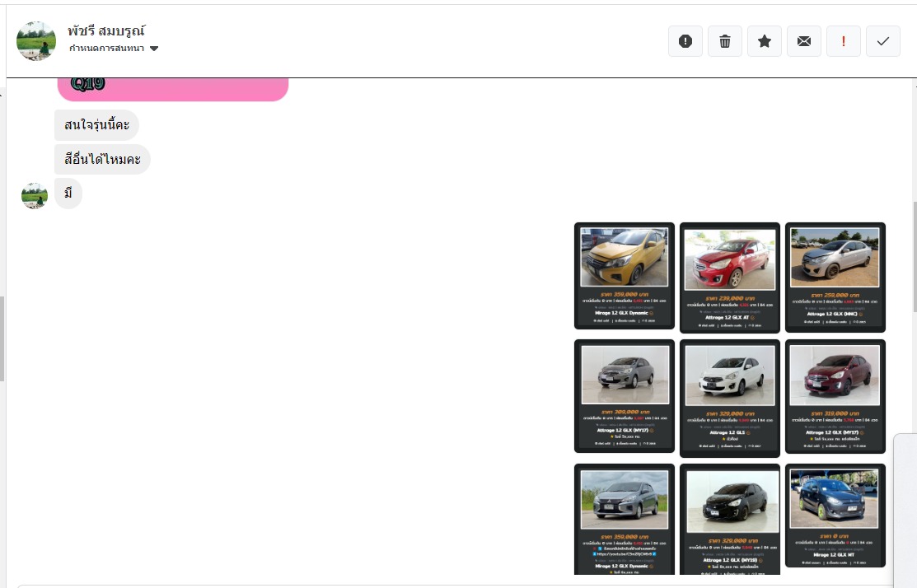
Task: Flag conversation as priority with red exclamation
Action: (844, 41)
